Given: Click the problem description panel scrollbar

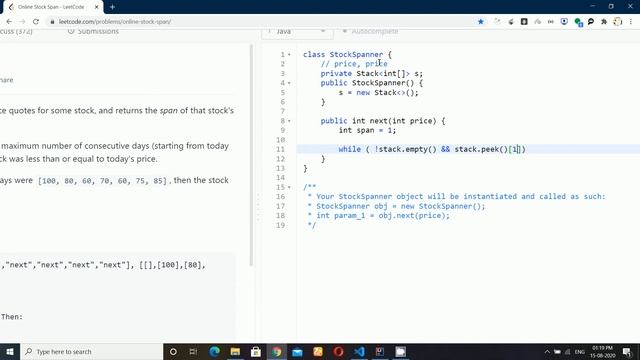Looking at the screenshot, I should (x=251, y=155).
